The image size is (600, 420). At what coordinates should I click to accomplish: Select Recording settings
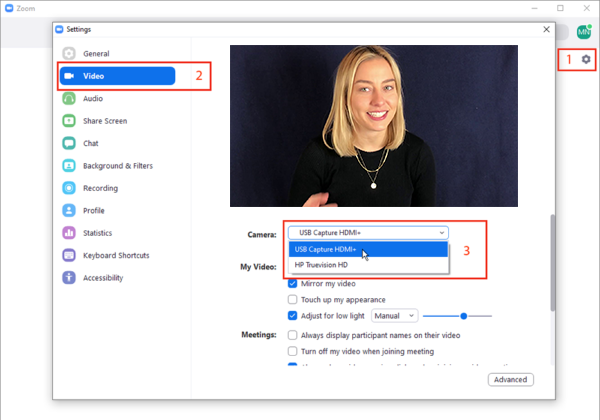pyautogui.click(x=100, y=188)
